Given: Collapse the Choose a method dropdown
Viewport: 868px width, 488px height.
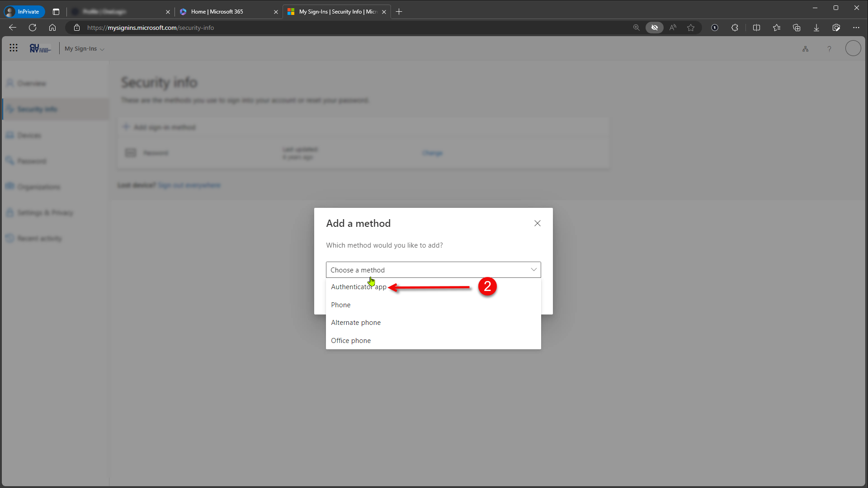Looking at the screenshot, I should [533, 270].
